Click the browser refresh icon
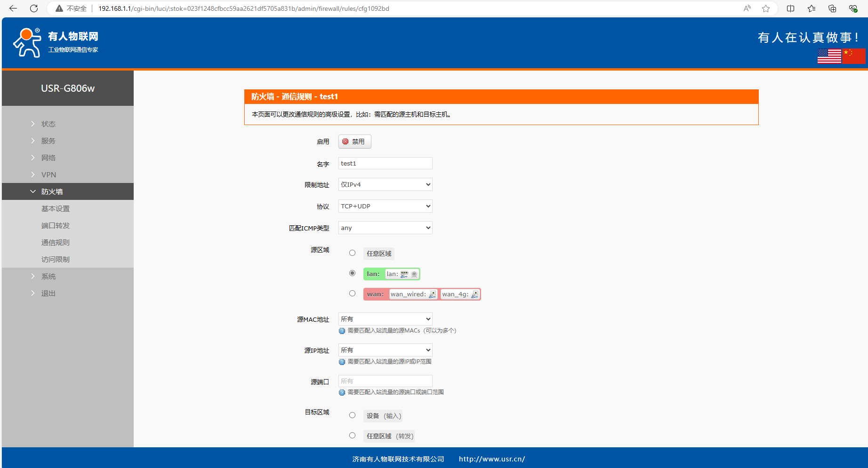868x468 pixels. coord(34,8)
